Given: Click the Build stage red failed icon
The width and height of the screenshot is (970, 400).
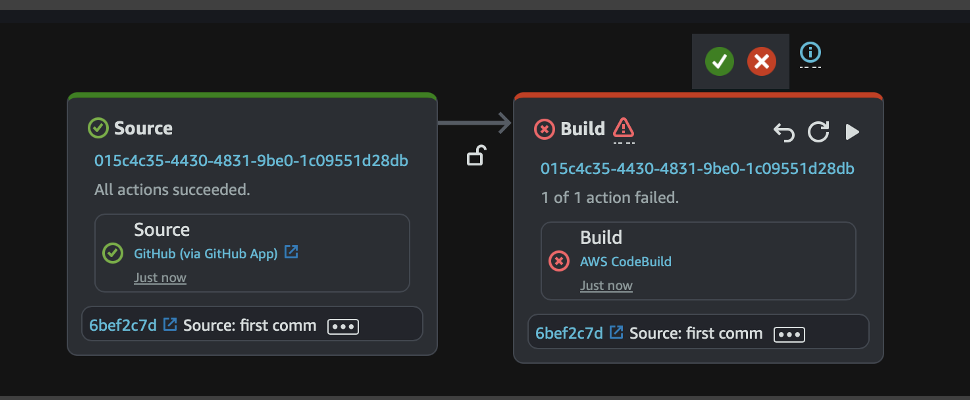Looking at the screenshot, I should [544, 129].
